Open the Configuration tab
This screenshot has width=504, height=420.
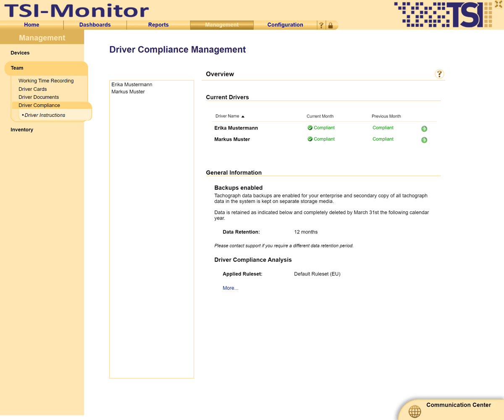pyautogui.click(x=285, y=25)
